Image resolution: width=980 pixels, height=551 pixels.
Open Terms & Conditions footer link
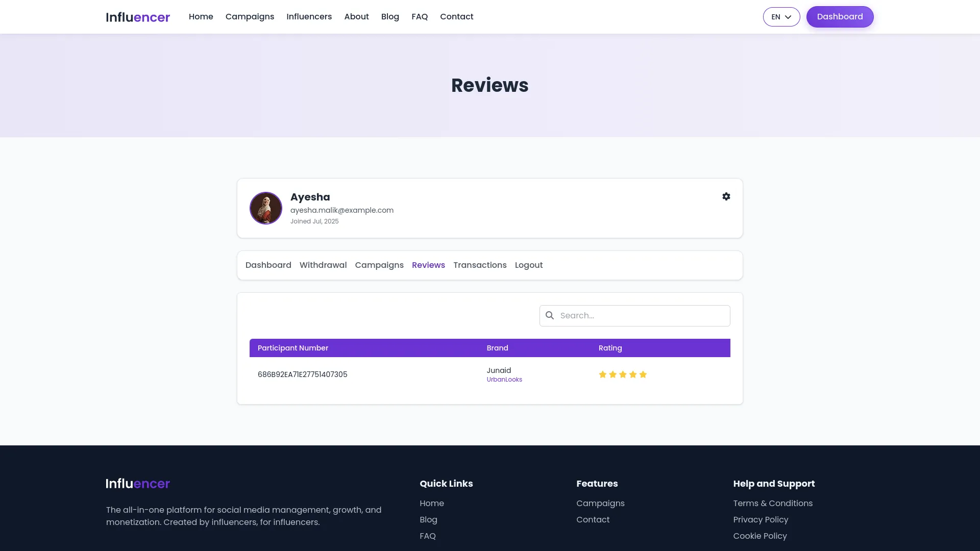[x=772, y=503]
